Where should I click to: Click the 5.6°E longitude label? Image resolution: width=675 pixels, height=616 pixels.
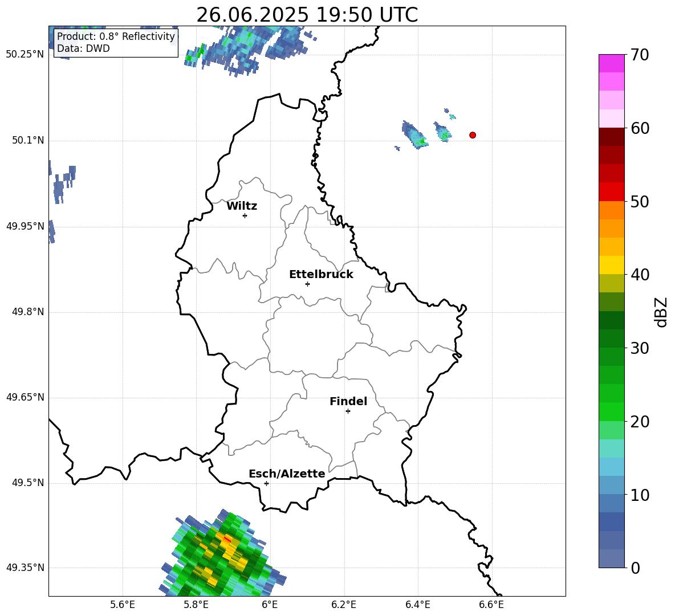tap(123, 605)
